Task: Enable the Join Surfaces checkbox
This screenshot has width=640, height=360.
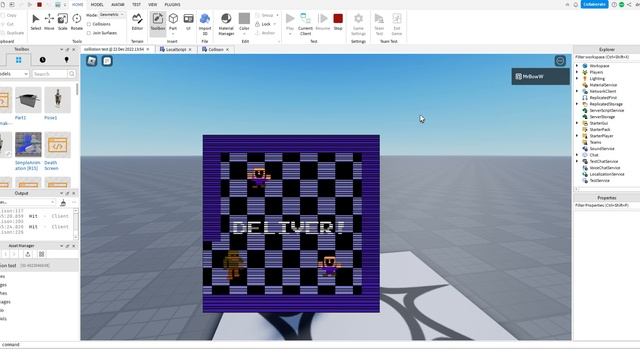Action: click(x=89, y=33)
